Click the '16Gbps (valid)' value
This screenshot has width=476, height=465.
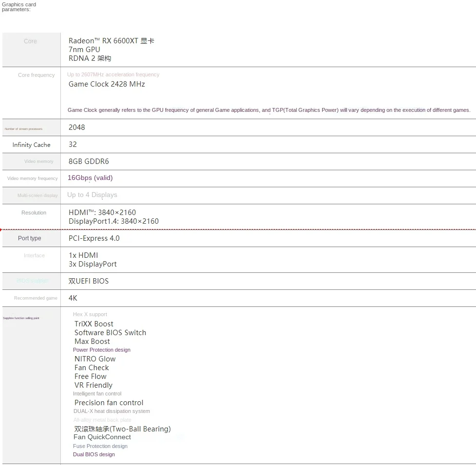point(90,178)
